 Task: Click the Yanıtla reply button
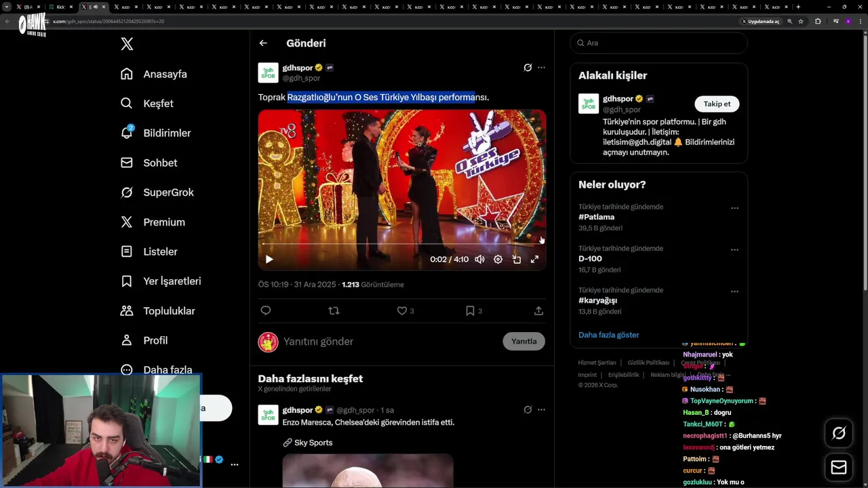pos(524,341)
